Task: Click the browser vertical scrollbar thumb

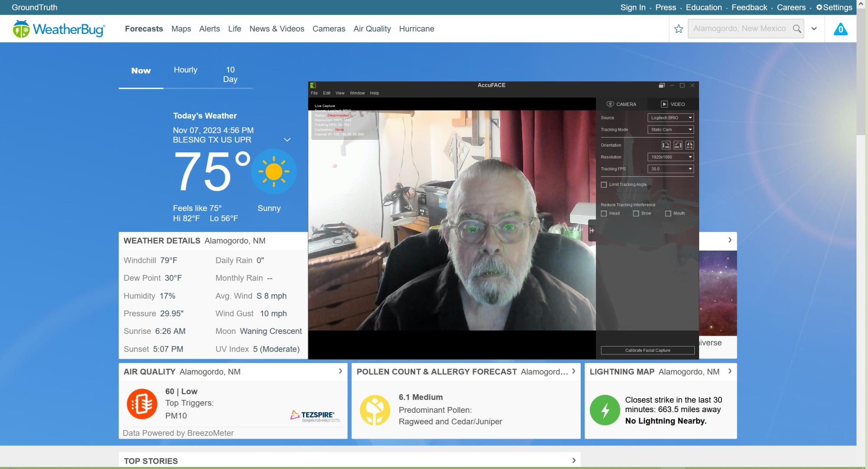Action: click(861, 72)
